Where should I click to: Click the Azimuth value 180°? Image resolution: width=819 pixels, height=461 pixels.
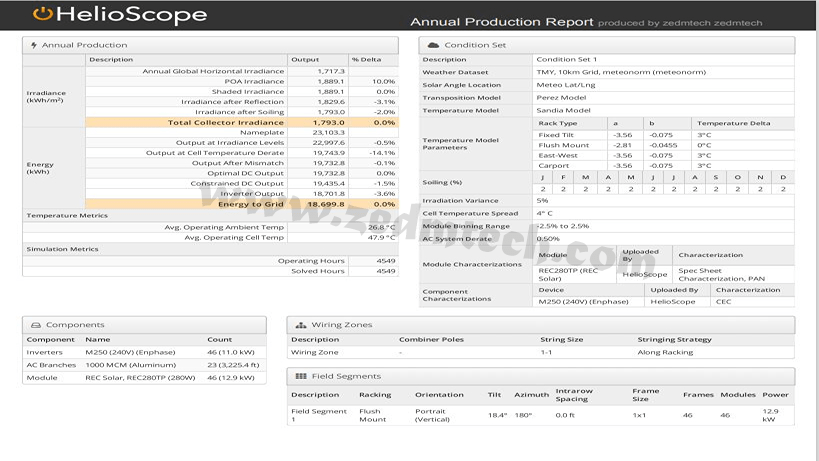click(x=523, y=416)
